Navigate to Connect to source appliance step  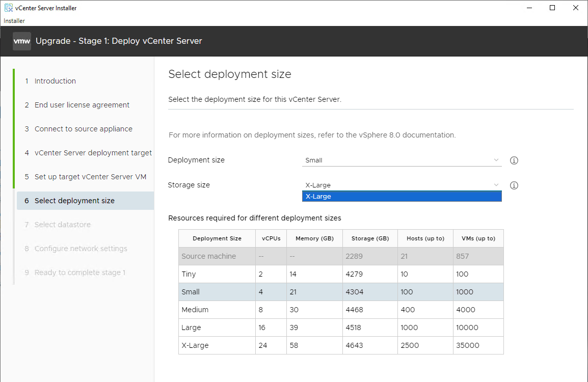tap(83, 129)
